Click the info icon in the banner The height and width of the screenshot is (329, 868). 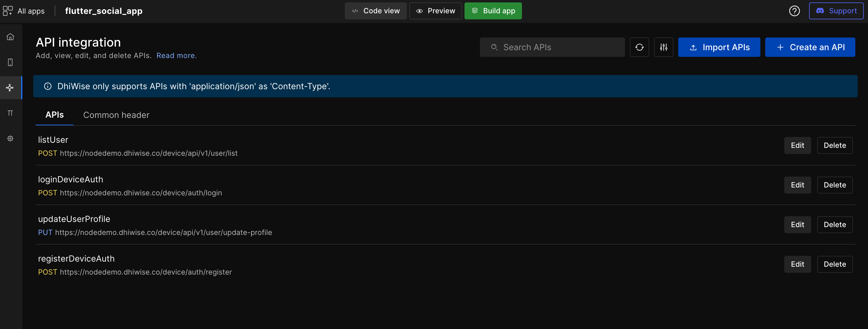pos(48,86)
